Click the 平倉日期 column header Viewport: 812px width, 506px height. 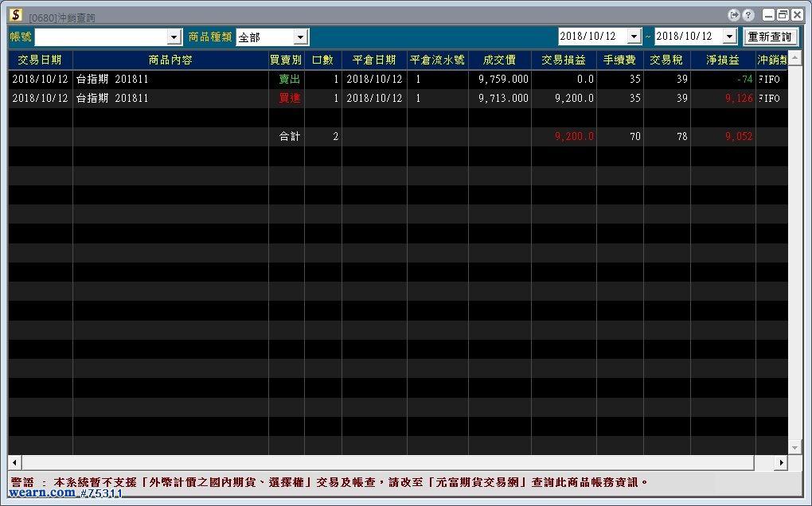click(374, 60)
